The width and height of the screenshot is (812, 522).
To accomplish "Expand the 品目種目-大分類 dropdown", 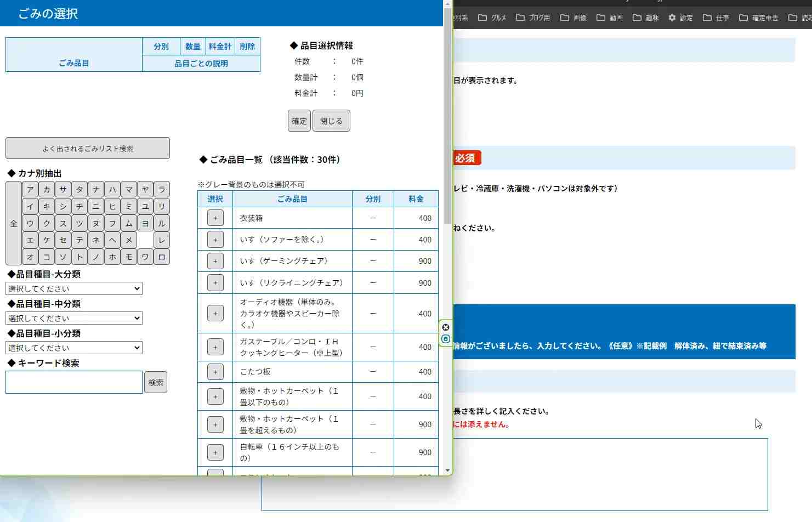I will tap(74, 288).
